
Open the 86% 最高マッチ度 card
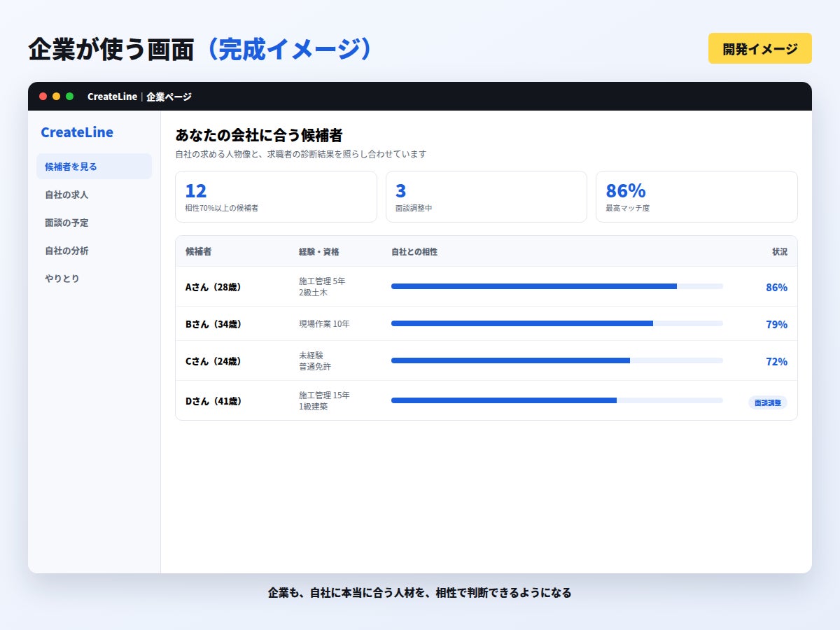(x=696, y=197)
